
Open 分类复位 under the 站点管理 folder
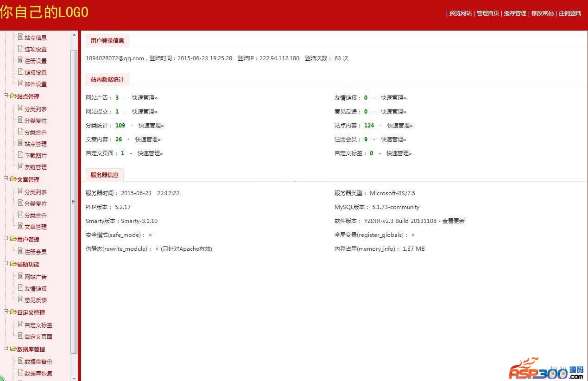[36, 121]
